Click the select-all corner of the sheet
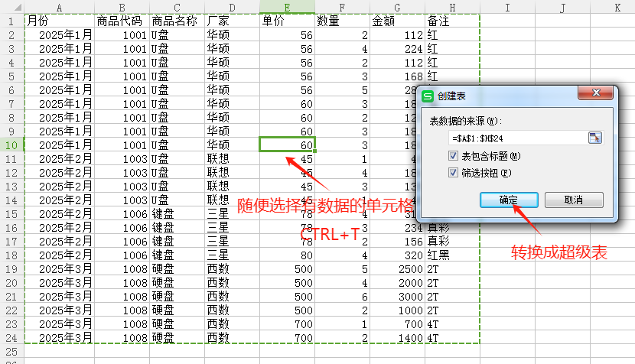 coord(11,7)
